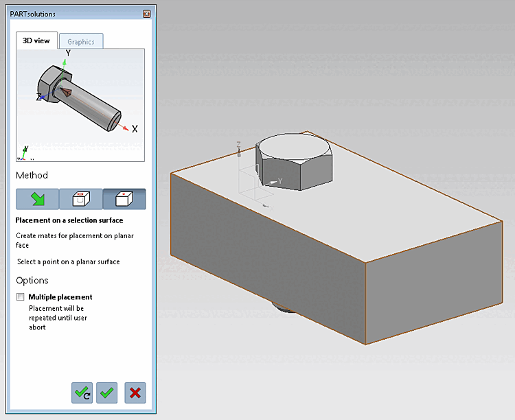Click the small axis triad in preview corner
515x420 pixels.
[24, 153]
